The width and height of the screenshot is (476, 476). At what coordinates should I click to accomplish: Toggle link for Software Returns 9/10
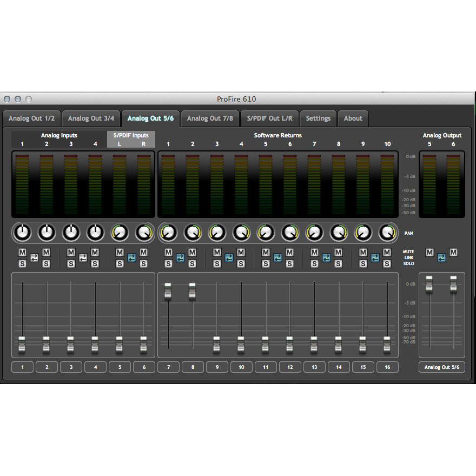click(x=375, y=258)
